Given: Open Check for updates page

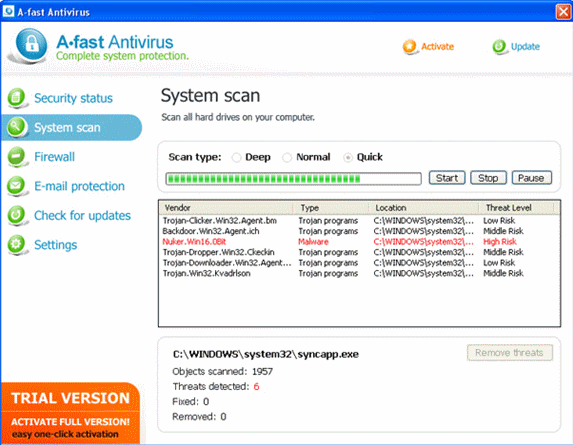Looking at the screenshot, I should (82, 215).
